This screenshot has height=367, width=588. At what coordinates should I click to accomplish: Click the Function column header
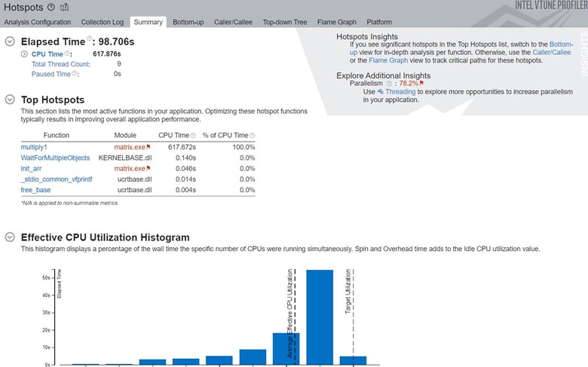(x=57, y=136)
